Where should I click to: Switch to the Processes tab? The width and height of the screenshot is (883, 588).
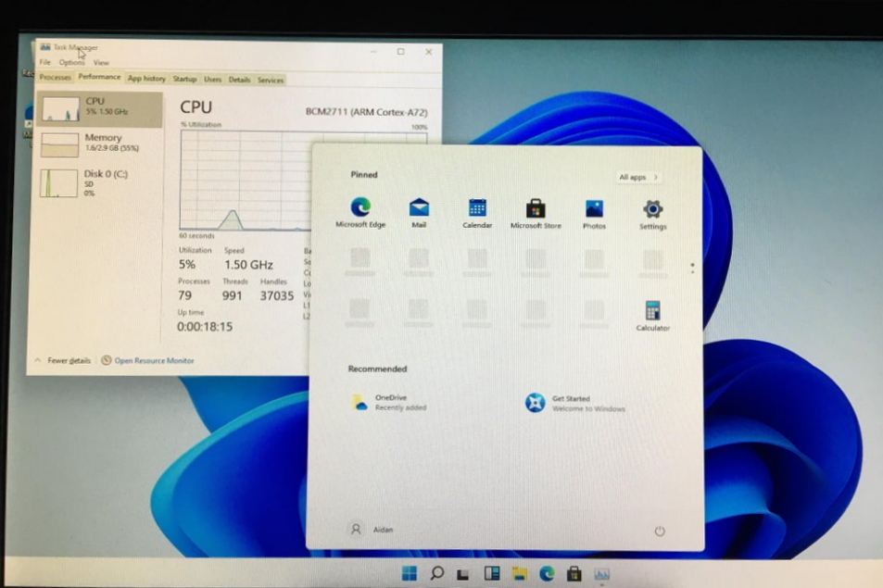[x=56, y=78]
